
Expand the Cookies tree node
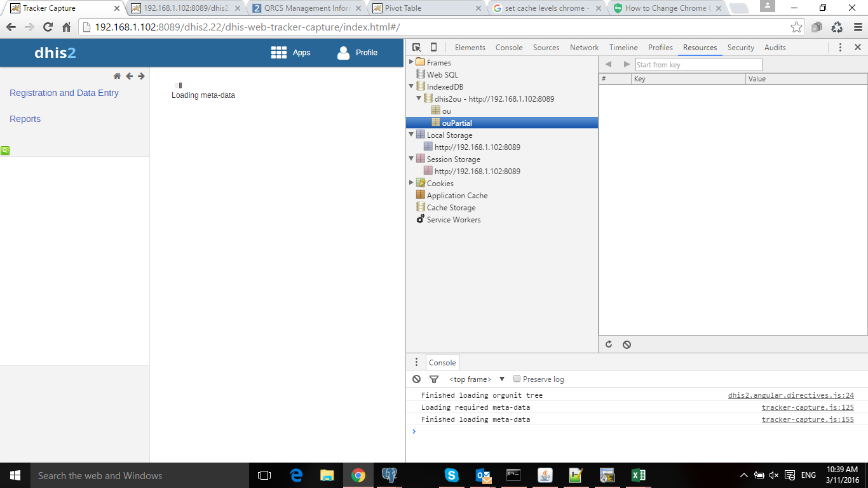pos(411,183)
